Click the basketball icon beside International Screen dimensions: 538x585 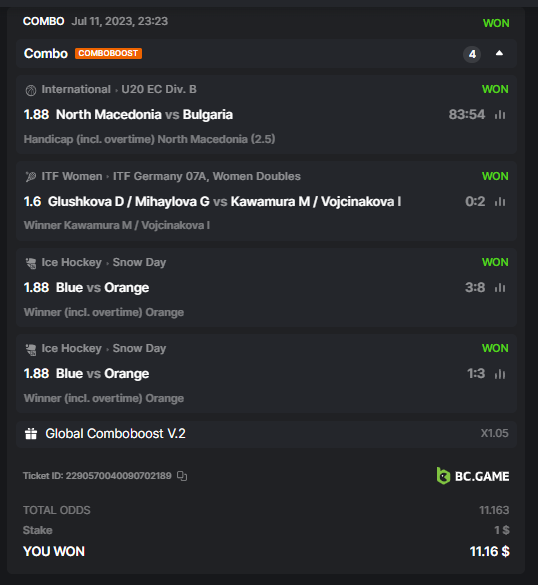click(31, 90)
